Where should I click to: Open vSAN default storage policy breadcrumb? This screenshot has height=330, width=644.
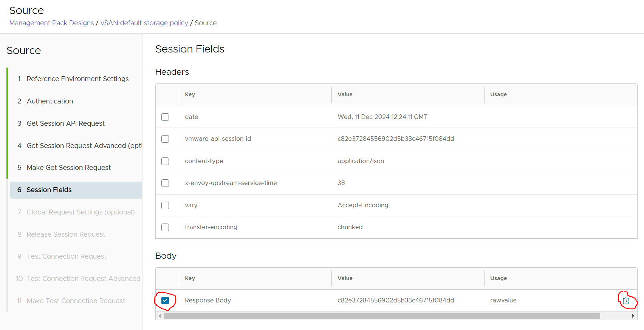click(x=144, y=23)
